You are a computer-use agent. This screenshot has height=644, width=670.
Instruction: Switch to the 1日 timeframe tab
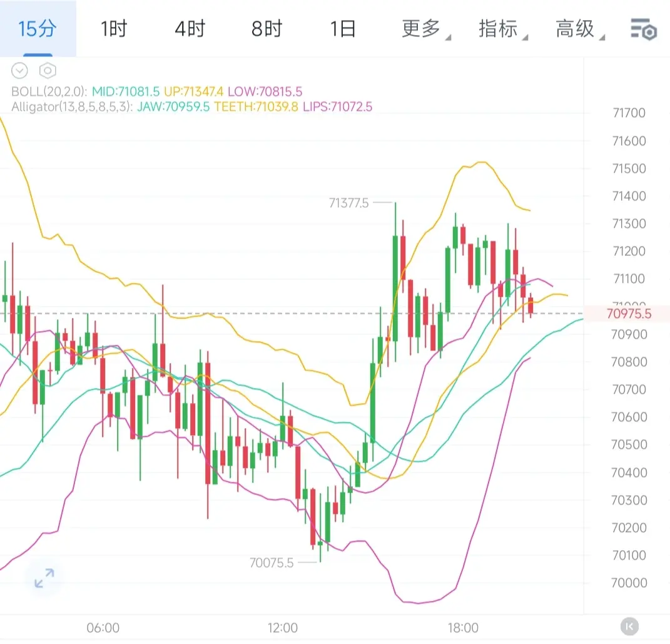point(343,29)
